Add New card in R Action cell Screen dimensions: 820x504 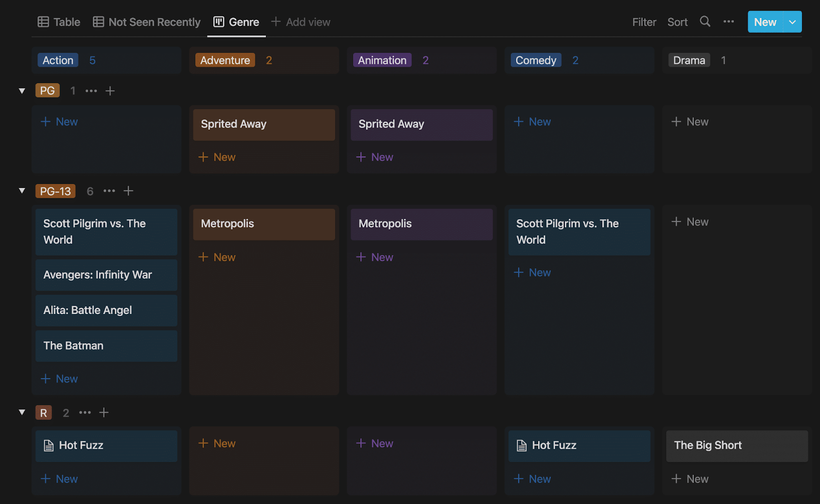pos(59,479)
